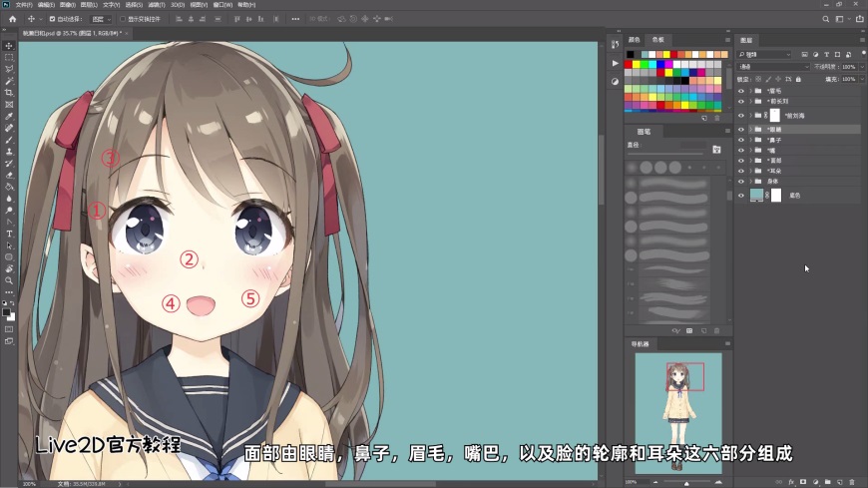The image size is (868, 488).
Task: Adjust the navigator zoom slider
Action: [x=686, y=483]
